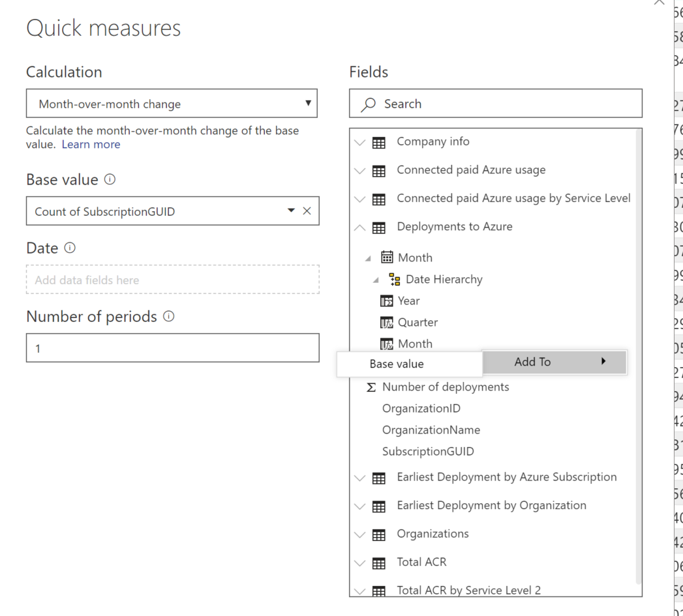Expand Connected paid Azure usage by Service Level
683x616 pixels.
point(360,199)
